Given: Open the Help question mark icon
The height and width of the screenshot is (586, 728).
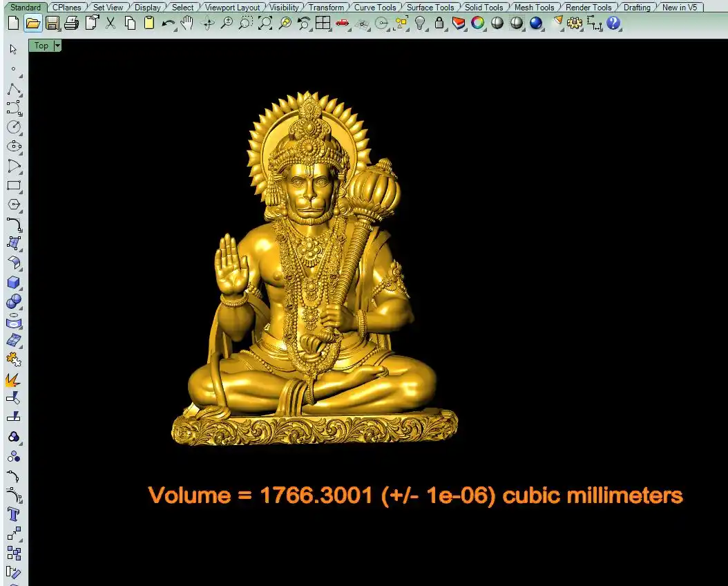Looking at the screenshot, I should [613, 23].
